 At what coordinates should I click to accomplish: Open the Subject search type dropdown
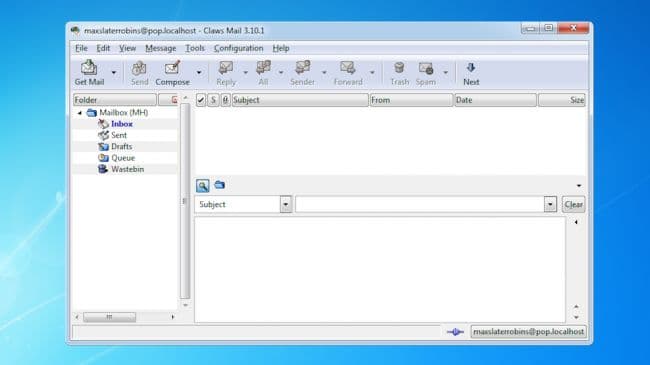[286, 204]
